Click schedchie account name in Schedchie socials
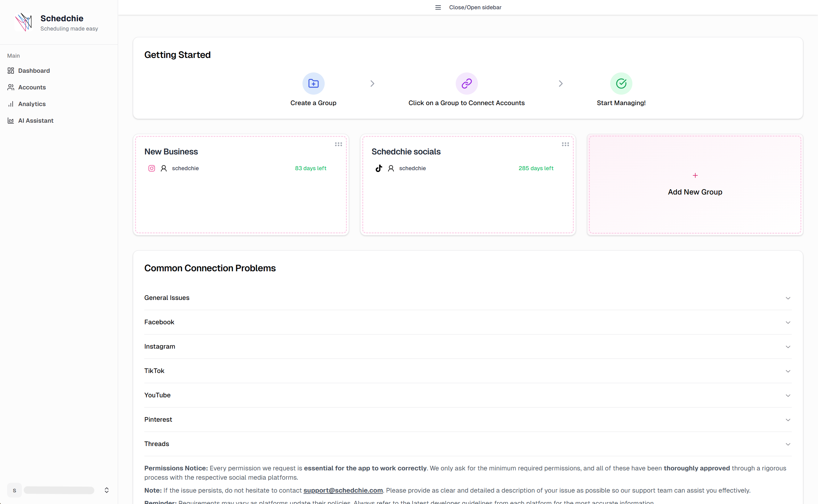818x504 pixels. (412, 168)
